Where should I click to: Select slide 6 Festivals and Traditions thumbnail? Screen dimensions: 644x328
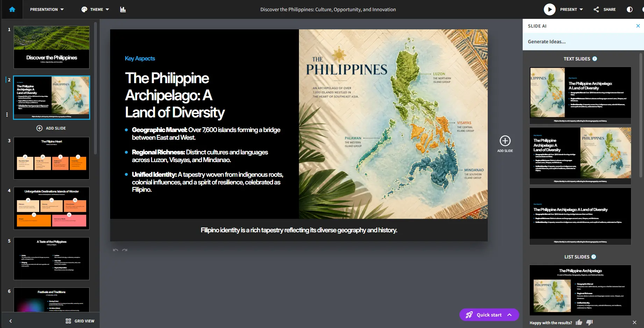[51, 300]
